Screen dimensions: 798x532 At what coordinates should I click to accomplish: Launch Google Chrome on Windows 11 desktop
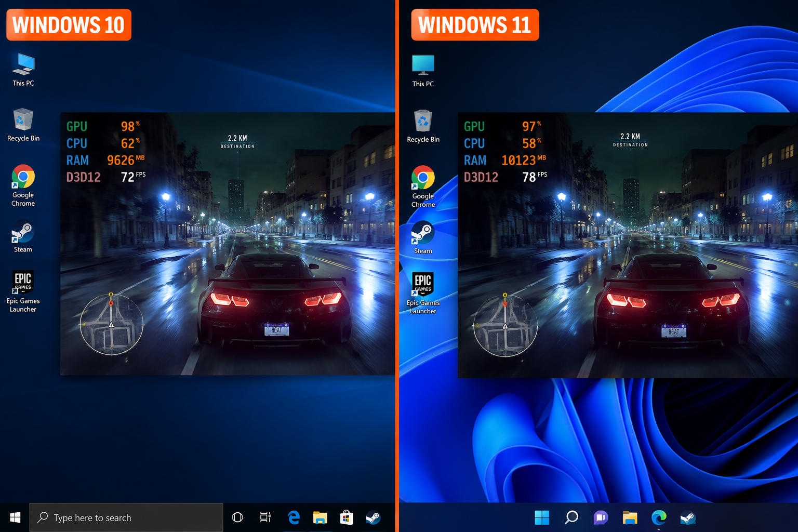point(423,187)
